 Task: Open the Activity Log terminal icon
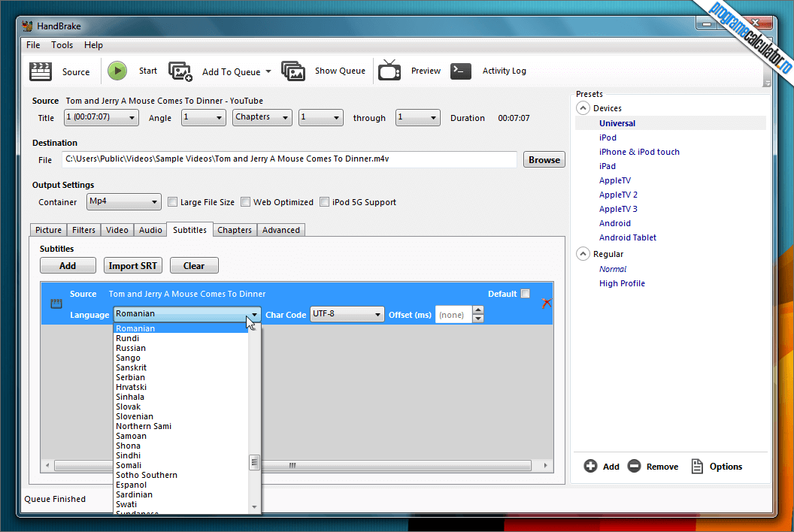461,71
